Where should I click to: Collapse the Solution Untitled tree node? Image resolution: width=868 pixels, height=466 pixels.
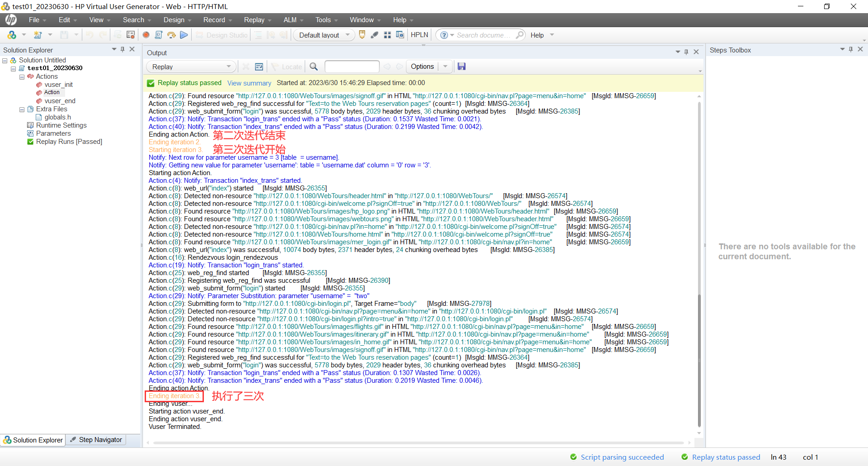point(5,61)
